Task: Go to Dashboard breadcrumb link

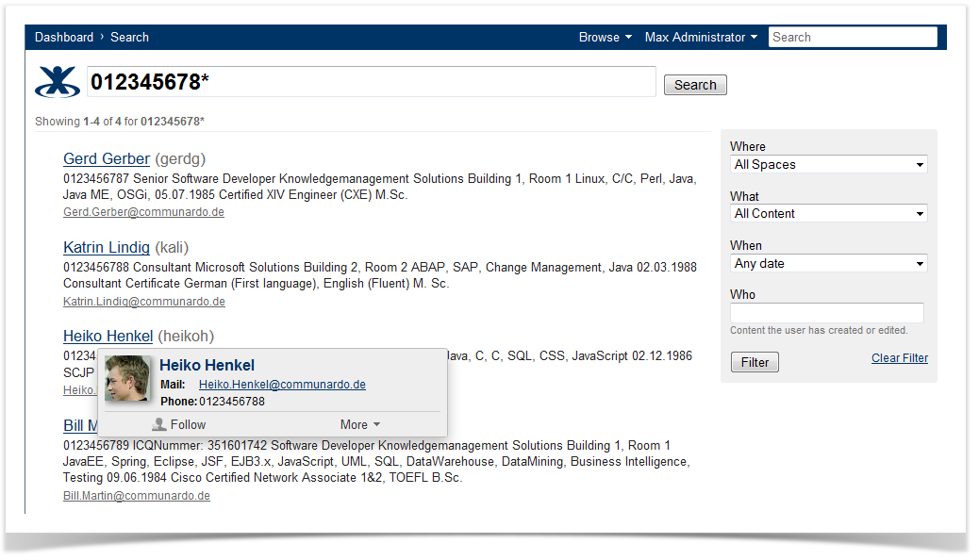Action: click(x=64, y=38)
